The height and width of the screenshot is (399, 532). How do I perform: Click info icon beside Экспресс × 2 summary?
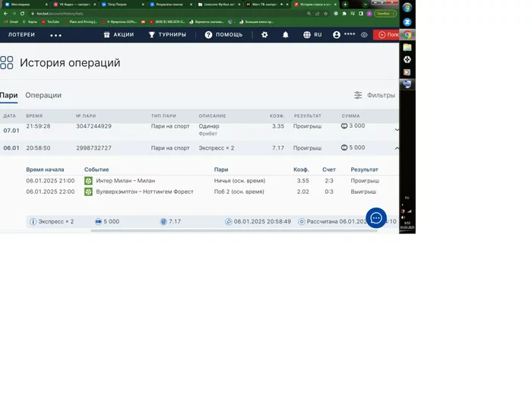tap(33, 222)
